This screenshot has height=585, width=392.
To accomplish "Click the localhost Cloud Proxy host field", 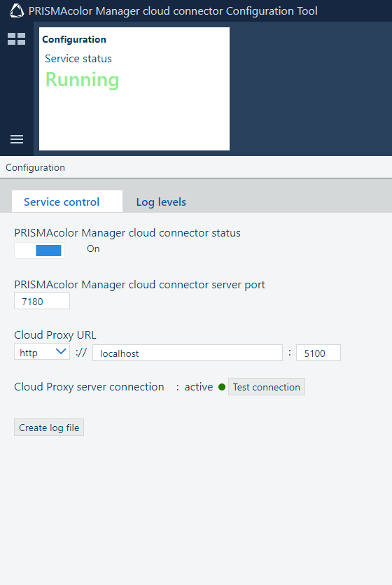I will [x=188, y=353].
